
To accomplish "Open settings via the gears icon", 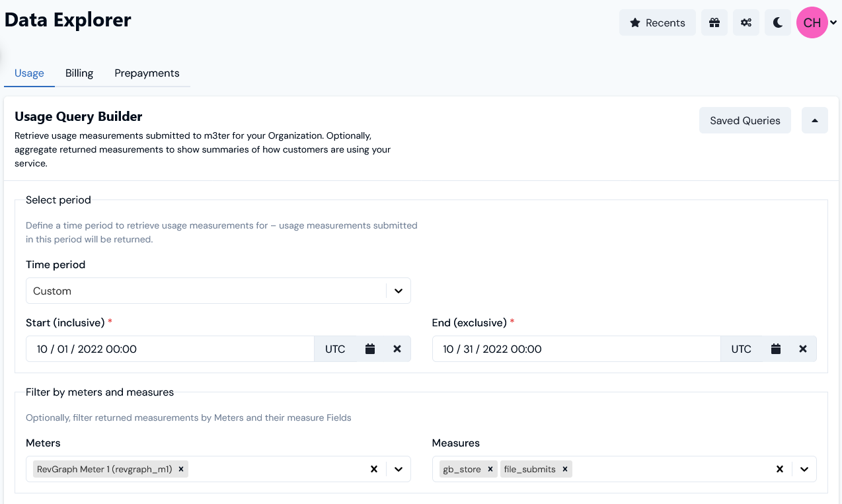I will click(746, 22).
